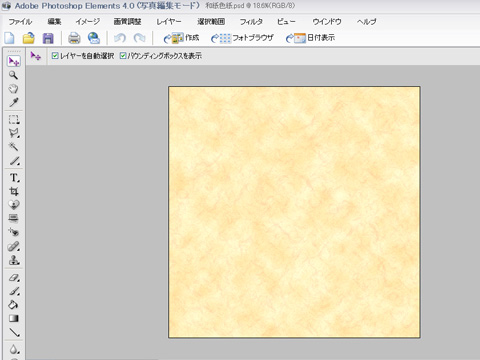Open the ビュー menu
Image resolution: width=480 pixels, height=360 pixels.
286,22
